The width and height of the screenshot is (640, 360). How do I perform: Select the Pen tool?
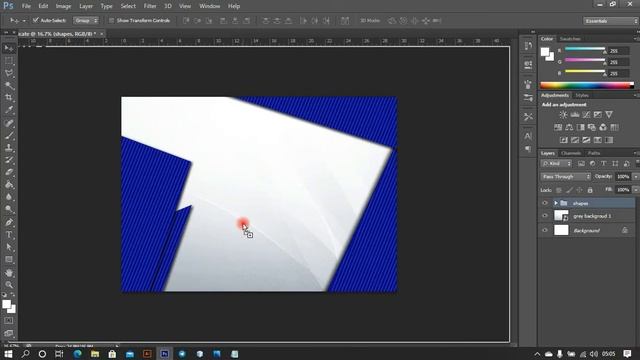9,222
